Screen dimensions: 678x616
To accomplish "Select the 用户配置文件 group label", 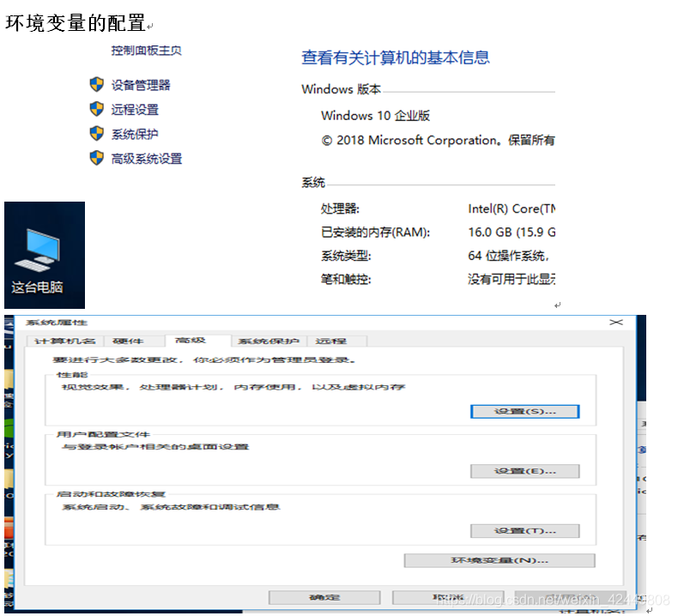I will [x=103, y=434].
